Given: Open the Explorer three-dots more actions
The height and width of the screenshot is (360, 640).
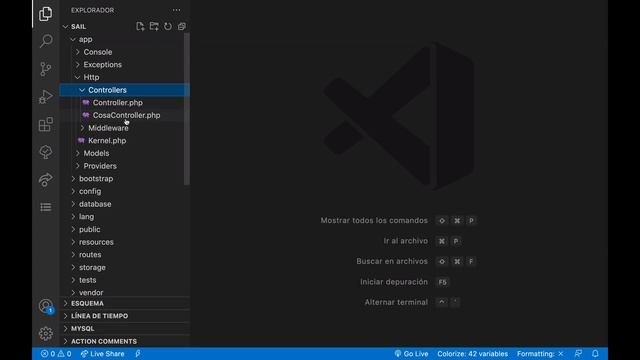Looking at the screenshot, I should point(176,10).
